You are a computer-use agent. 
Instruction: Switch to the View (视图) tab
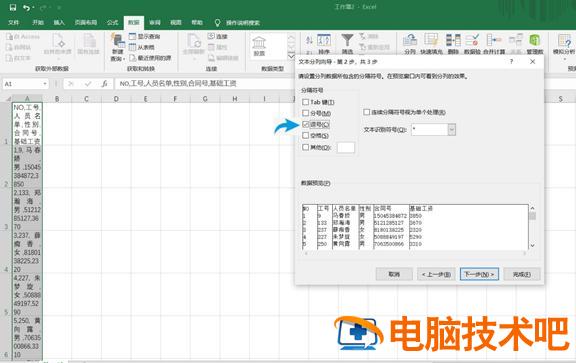coord(176,23)
